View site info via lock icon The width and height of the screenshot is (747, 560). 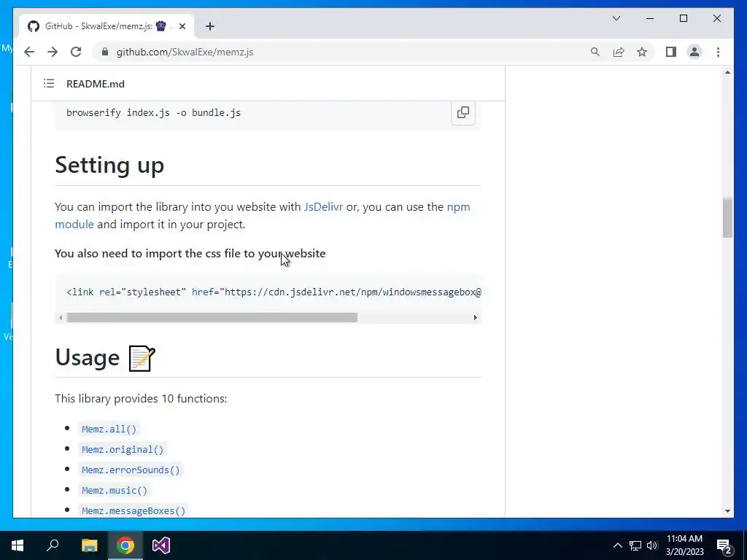pyautogui.click(x=105, y=52)
